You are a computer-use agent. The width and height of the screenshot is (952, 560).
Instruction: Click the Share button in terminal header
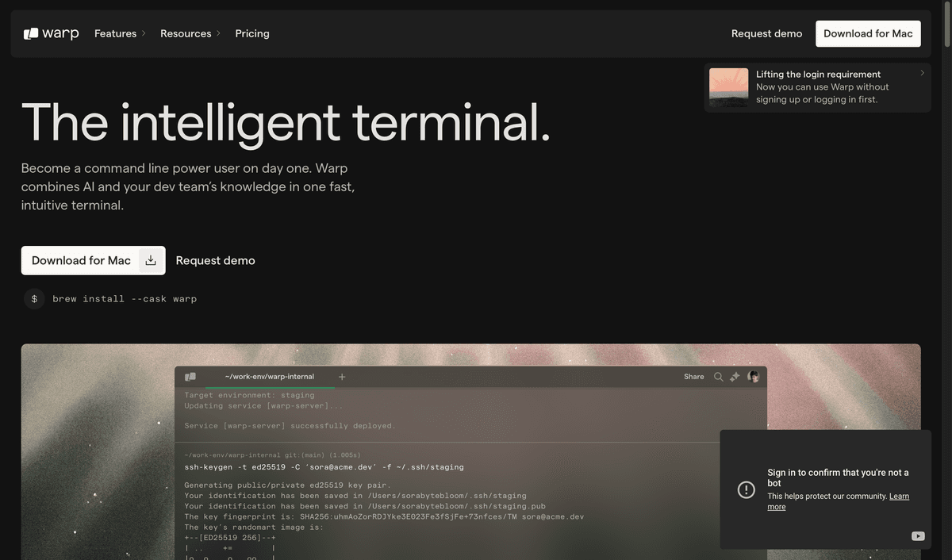693,377
